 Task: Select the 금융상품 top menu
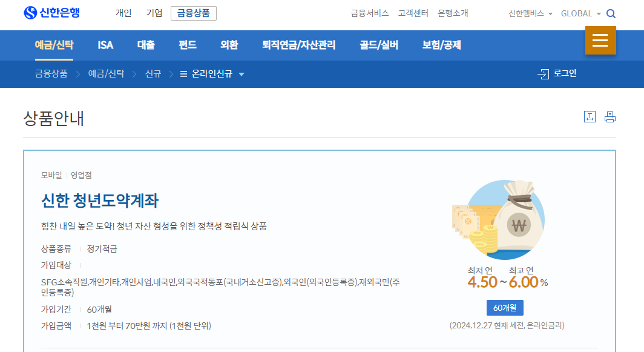pyautogui.click(x=194, y=13)
